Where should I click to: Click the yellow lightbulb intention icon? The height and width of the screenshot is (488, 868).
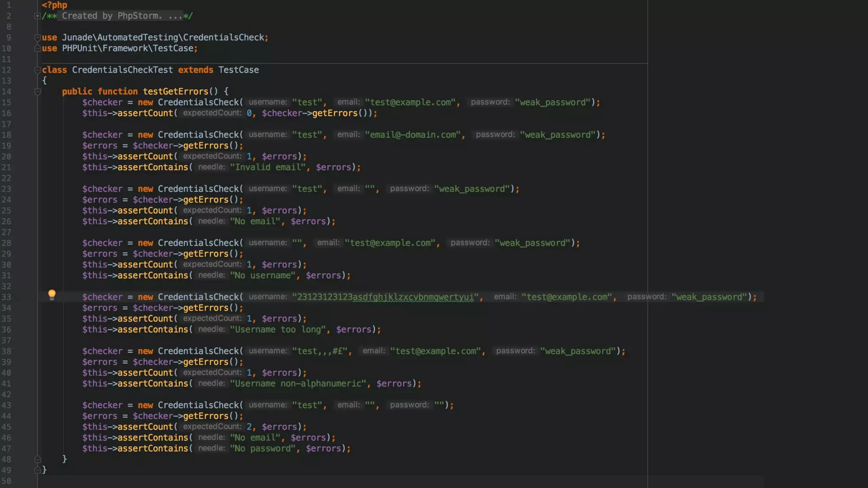[52, 294]
